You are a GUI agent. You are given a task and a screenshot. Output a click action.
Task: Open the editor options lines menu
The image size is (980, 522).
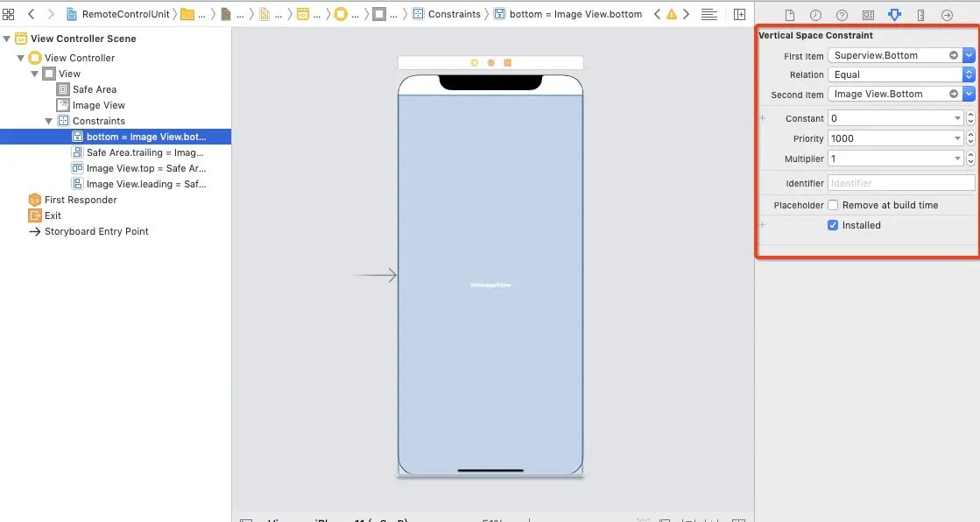(709, 14)
